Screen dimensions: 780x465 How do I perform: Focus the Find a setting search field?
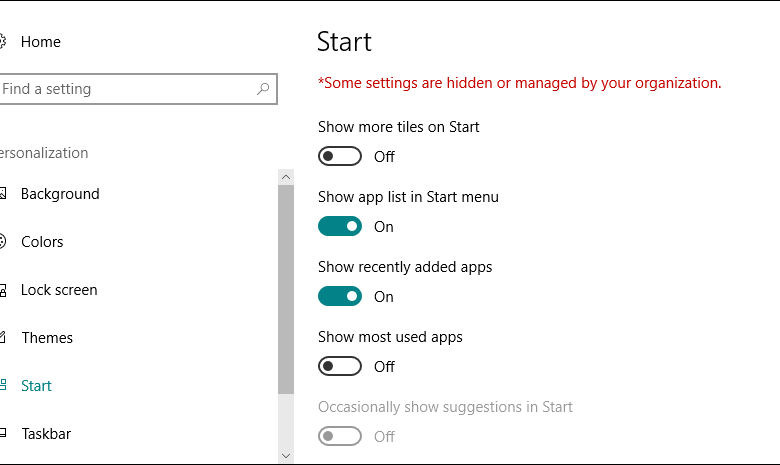pyautogui.click(x=125, y=89)
